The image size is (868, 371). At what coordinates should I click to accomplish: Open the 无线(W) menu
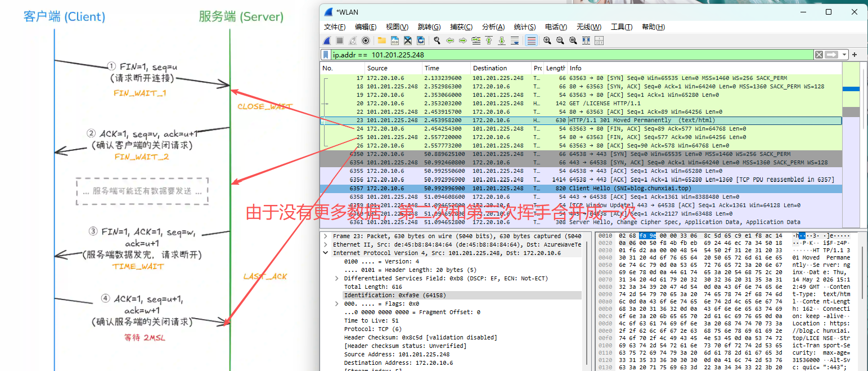tap(589, 27)
